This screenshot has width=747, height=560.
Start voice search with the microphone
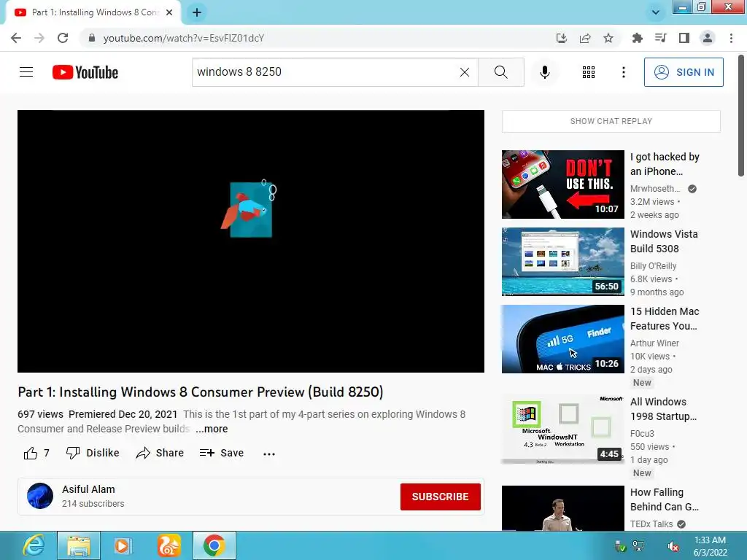click(x=544, y=72)
